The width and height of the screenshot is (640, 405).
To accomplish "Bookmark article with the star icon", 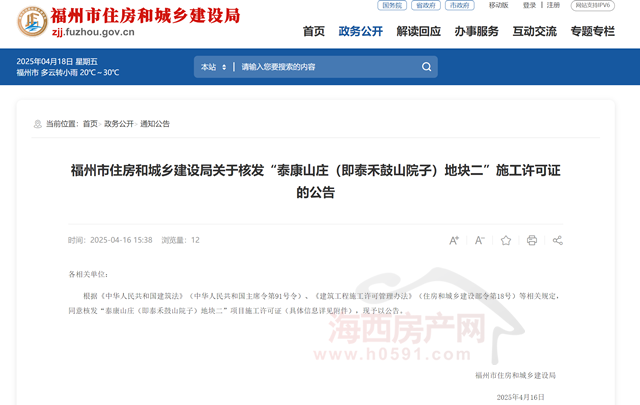I will (x=506, y=240).
